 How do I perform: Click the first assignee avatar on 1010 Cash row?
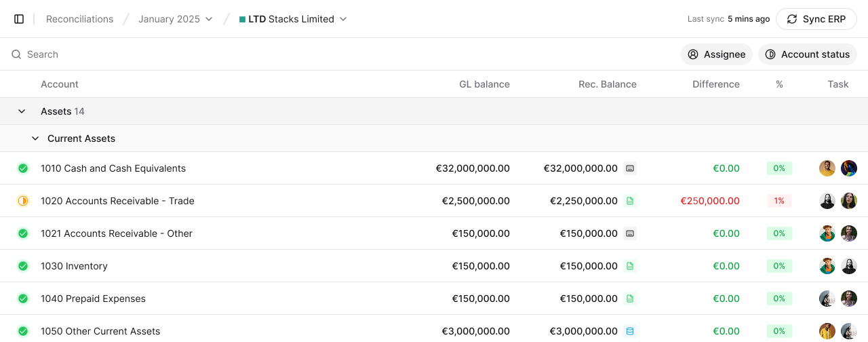(x=827, y=168)
